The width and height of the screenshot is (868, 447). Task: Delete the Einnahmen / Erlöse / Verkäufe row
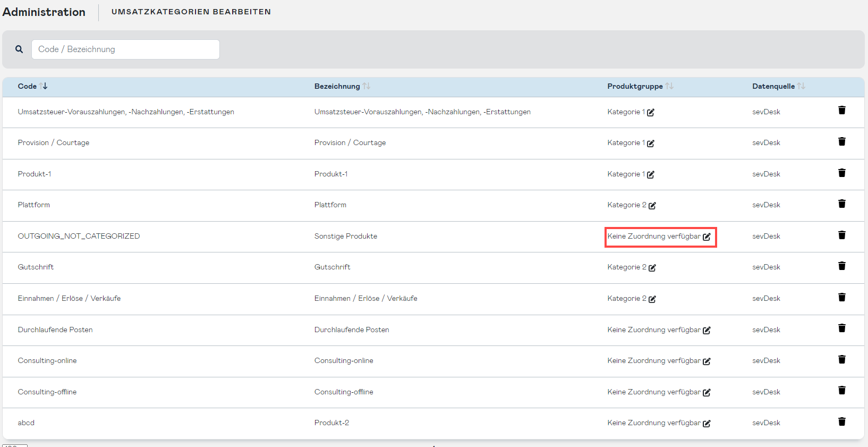[842, 297]
